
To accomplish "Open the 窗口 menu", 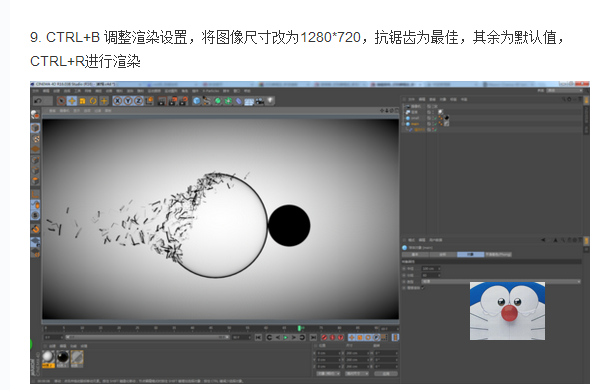I will [237, 91].
